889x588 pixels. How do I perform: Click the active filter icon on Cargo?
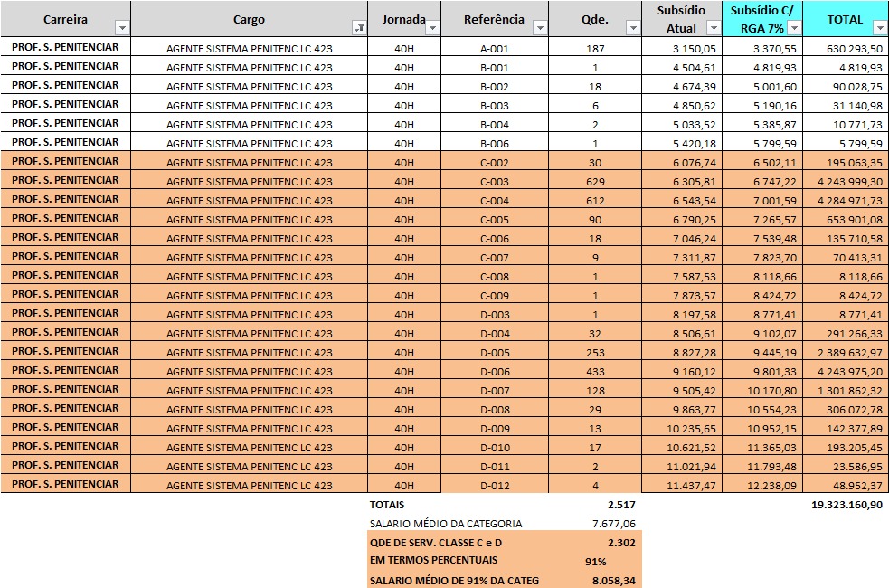tap(359, 29)
